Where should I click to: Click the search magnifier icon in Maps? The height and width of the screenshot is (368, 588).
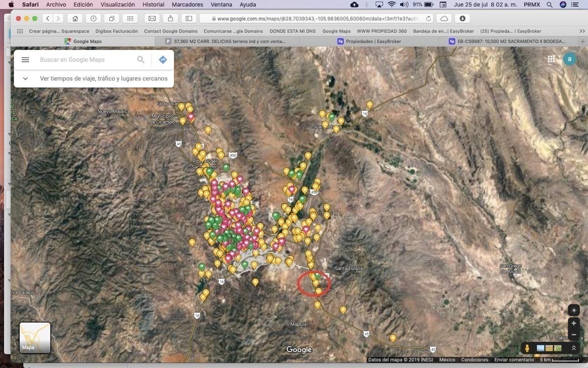point(141,60)
